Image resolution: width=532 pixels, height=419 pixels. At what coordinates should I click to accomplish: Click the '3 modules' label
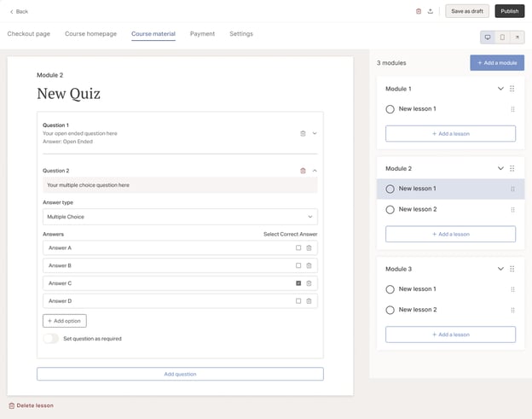pyautogui.click(x=391, y=63)
